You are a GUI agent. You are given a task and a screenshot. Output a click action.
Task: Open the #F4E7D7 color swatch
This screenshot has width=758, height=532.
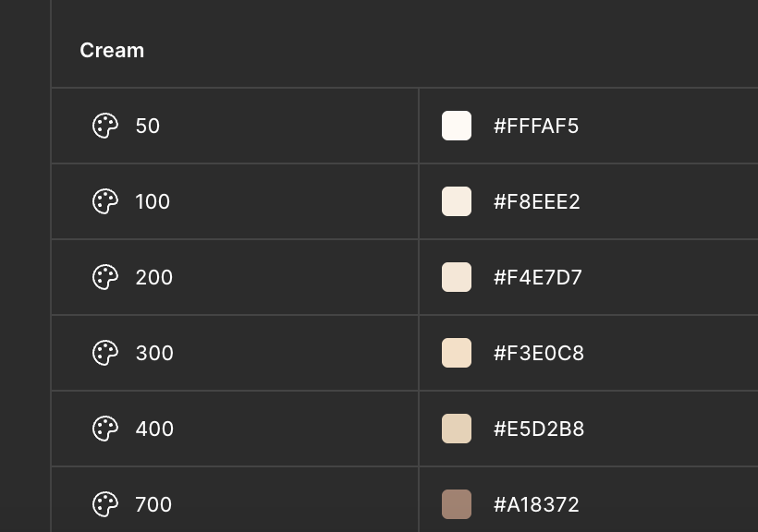click(457, 277)
